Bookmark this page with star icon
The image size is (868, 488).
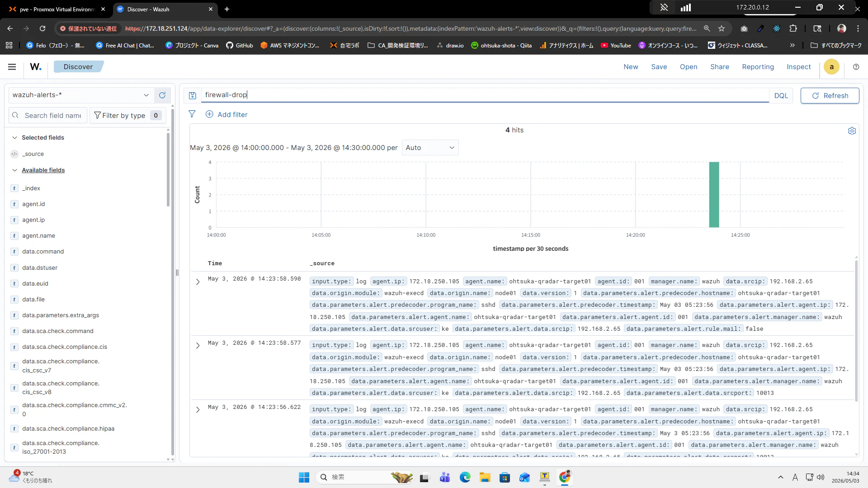722,28
